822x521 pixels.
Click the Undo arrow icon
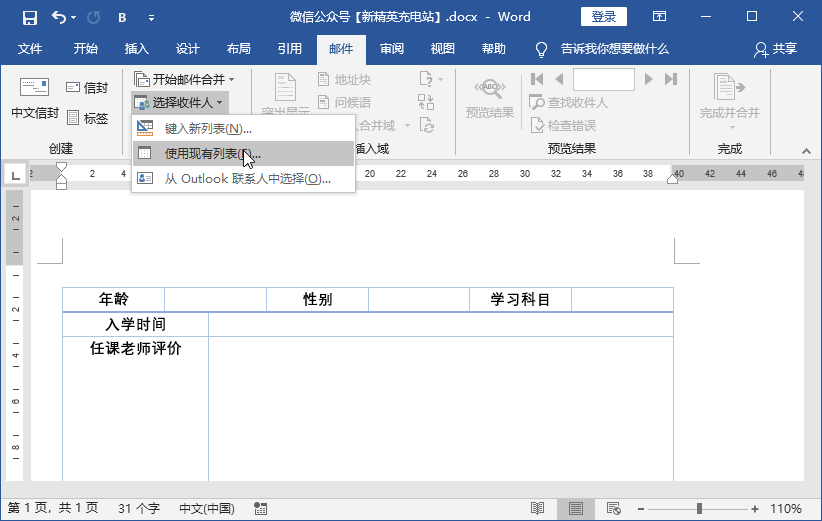pyautogui.click(x=59, y=17)
